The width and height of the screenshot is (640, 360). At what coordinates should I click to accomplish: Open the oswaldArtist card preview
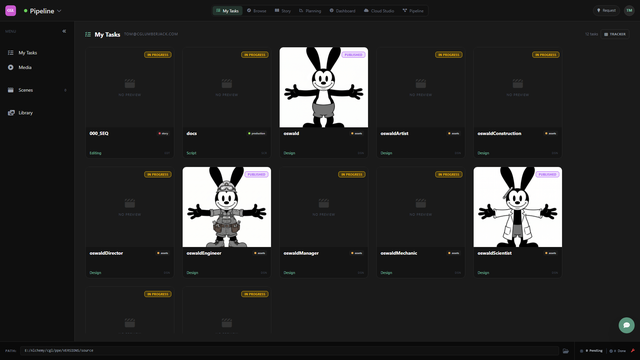421,87
